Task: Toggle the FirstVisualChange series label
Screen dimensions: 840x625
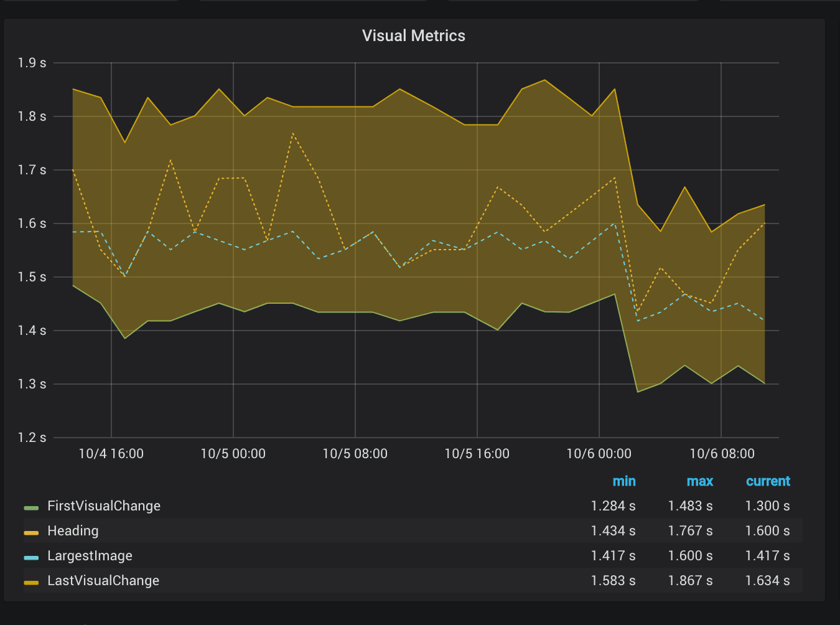Action: [104, 506]
